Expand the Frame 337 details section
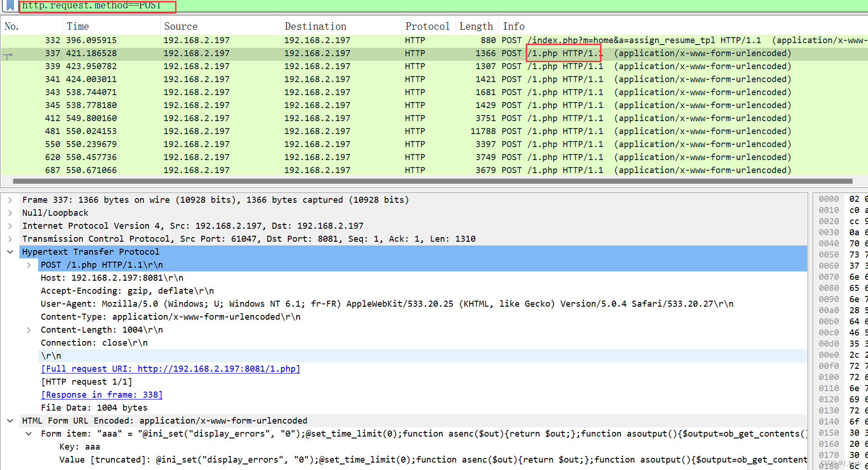The height and width of the screenshot is (470, 868). 10,200
